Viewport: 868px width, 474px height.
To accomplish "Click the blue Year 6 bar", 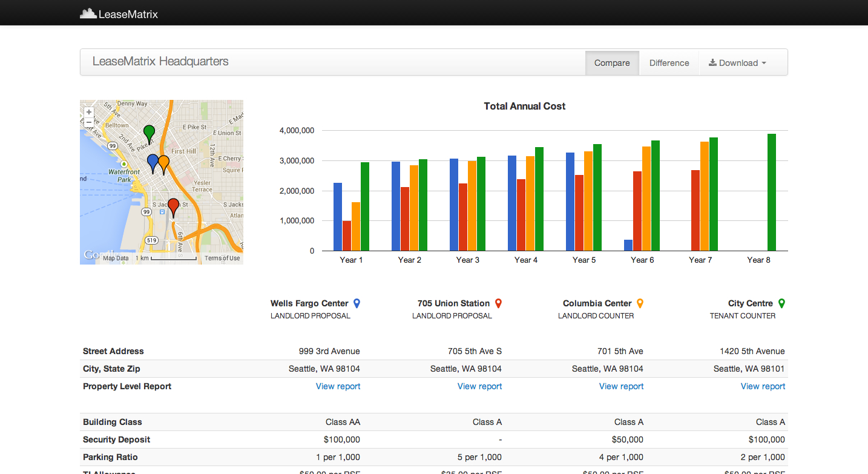I will point(628,245).
